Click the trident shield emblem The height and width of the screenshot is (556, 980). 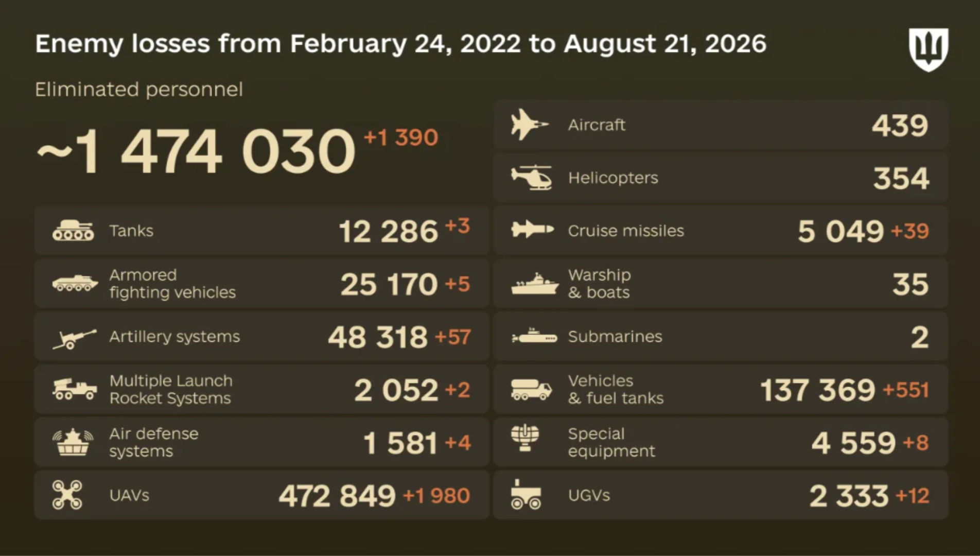[929, 49]
